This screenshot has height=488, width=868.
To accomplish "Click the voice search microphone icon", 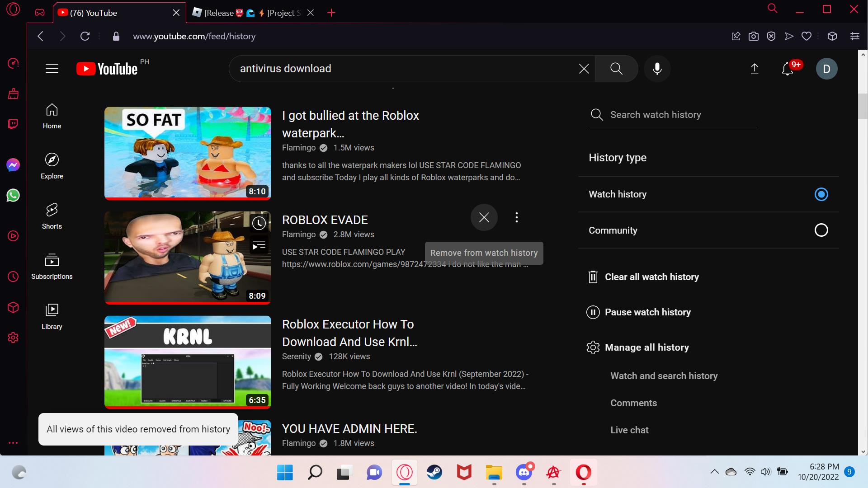I will pos(657,69).
